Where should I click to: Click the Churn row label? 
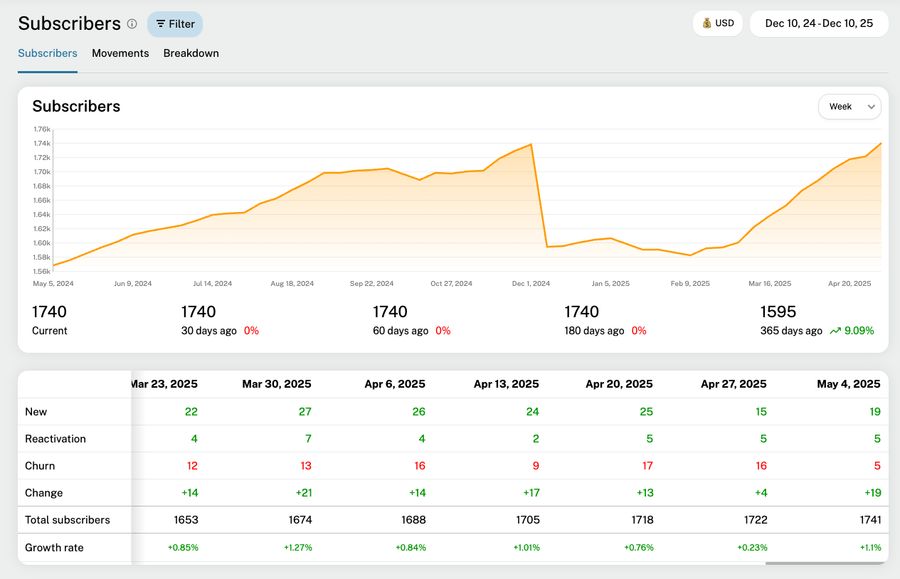click(39, 466)
